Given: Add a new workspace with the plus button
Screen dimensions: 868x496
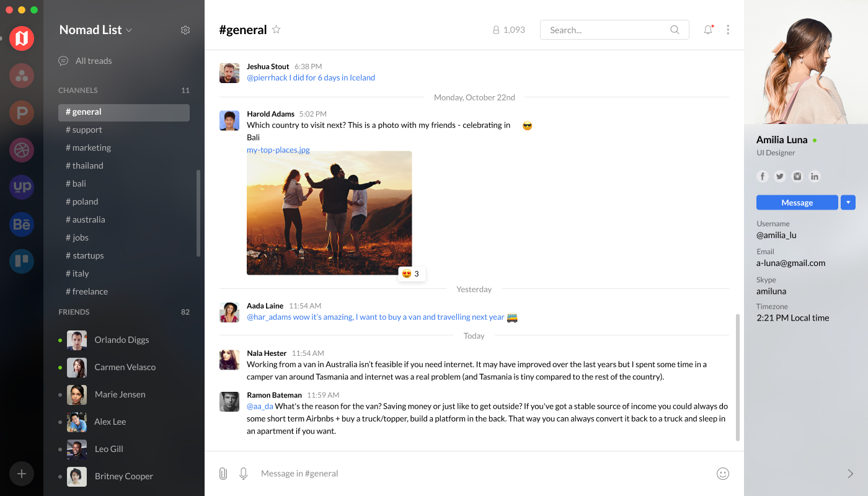Looking at the screenshot, I should point(22,474).
